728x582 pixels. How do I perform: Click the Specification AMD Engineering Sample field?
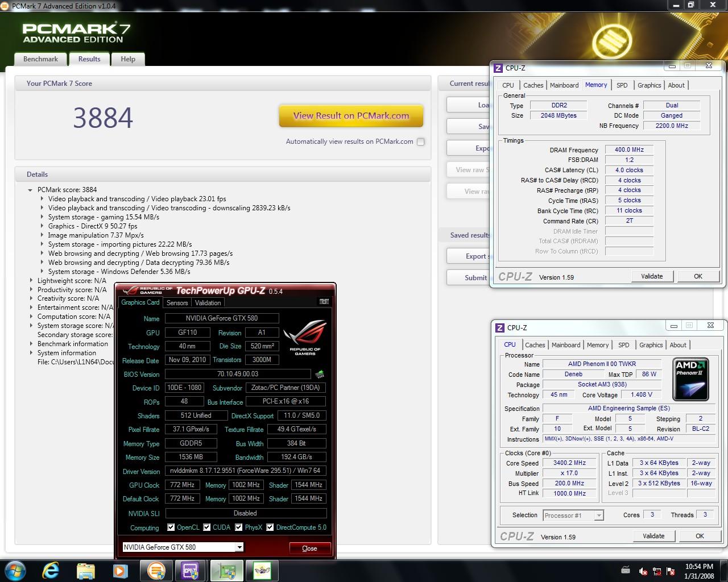628,408
